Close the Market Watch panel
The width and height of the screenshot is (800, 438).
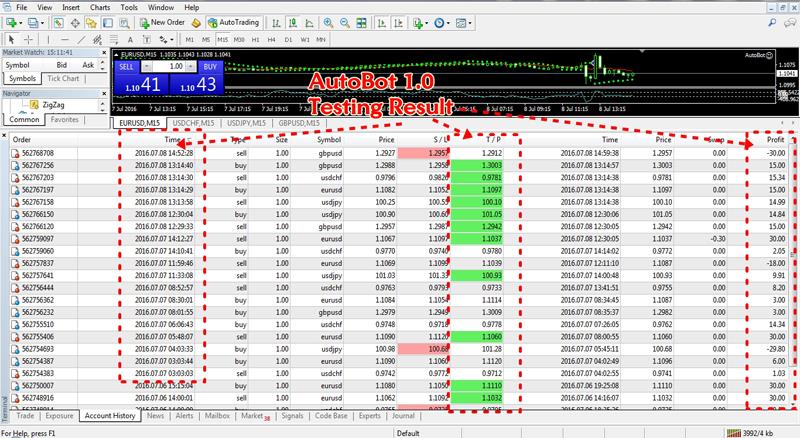pos(104,53)
